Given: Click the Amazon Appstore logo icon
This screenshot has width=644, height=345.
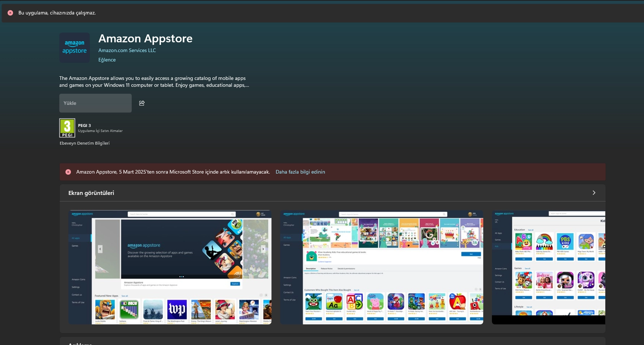Looking at the screenshot, I should (x=75, y=48).
